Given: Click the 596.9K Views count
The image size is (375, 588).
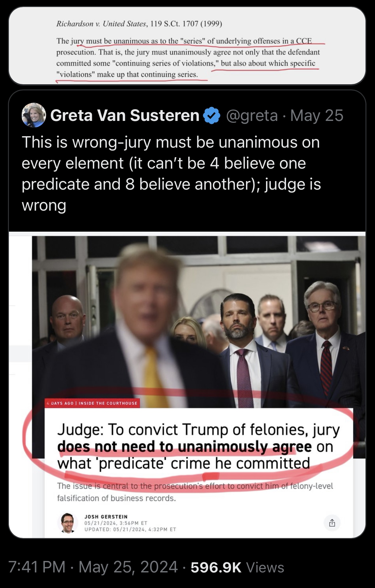Looking at the screenshot, I should [x=237, y=567].
